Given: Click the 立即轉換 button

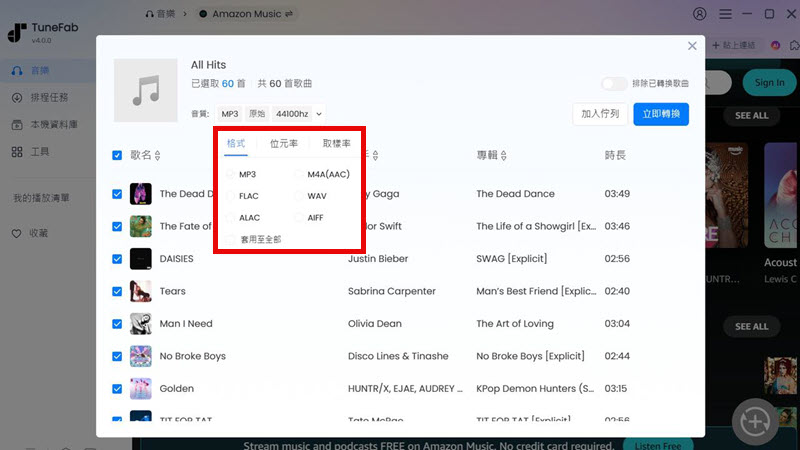Looking at the screenshot, I should coord(660,114).
